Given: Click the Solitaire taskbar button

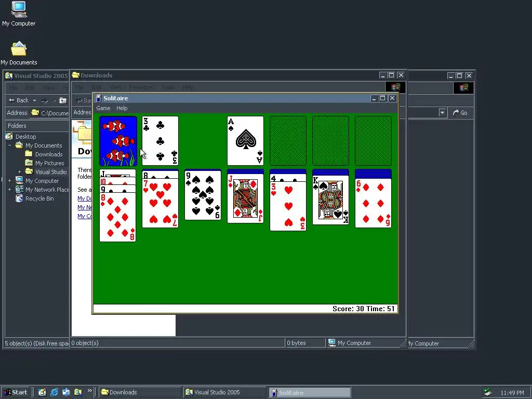Looking at the screenshot, I should click(310, 393).
